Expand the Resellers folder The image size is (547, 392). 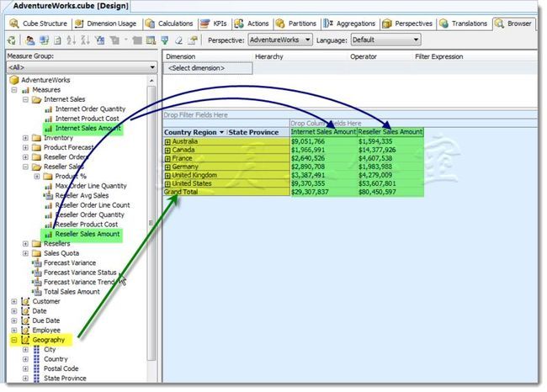[25, 244]
